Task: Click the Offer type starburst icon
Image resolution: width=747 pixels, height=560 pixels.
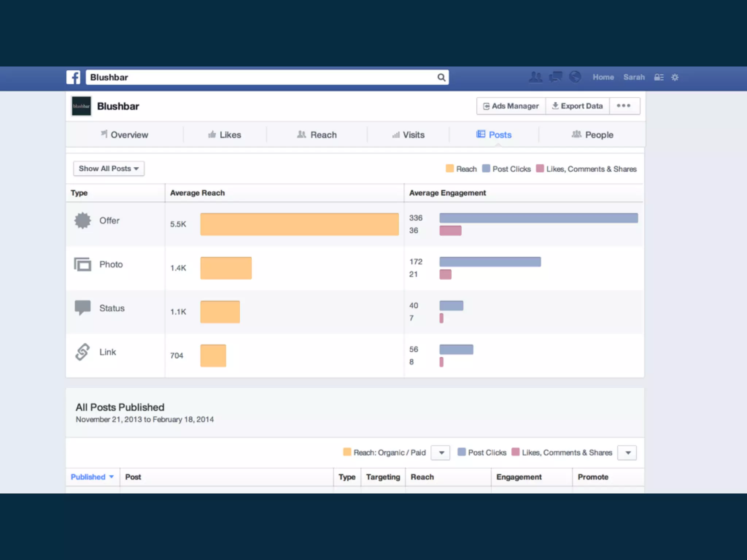Action: tap(83, 221)
